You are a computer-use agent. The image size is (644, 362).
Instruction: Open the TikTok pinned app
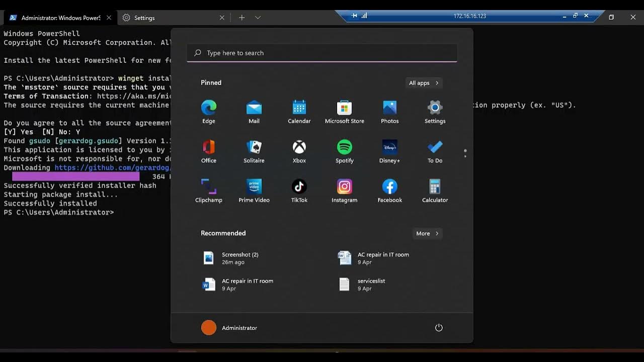(x=299, y=191)
